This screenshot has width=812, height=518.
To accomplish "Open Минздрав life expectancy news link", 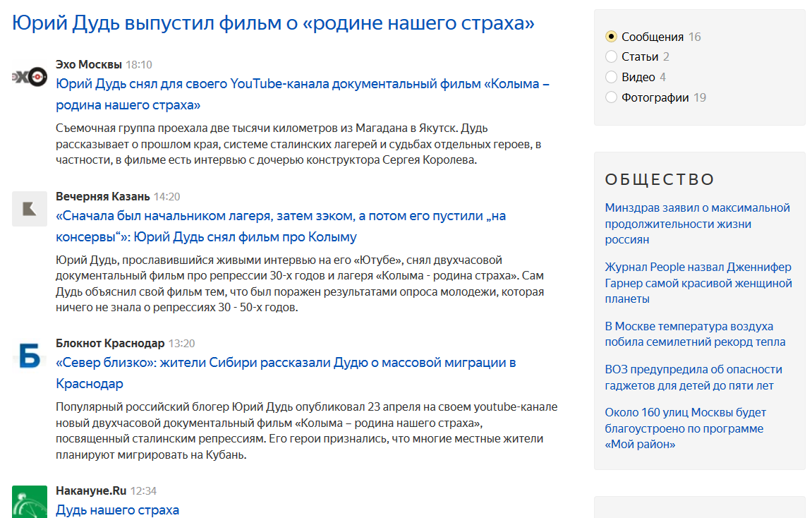I will coord(698,224).
